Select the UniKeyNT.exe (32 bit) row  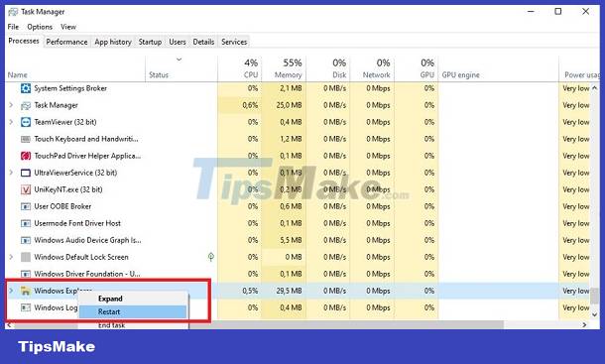point(298,189)
